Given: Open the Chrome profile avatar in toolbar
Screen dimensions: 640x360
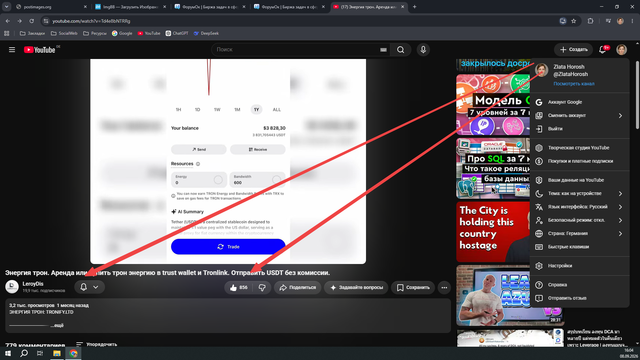Looking at the screenshot, I should tap(620, 21).
